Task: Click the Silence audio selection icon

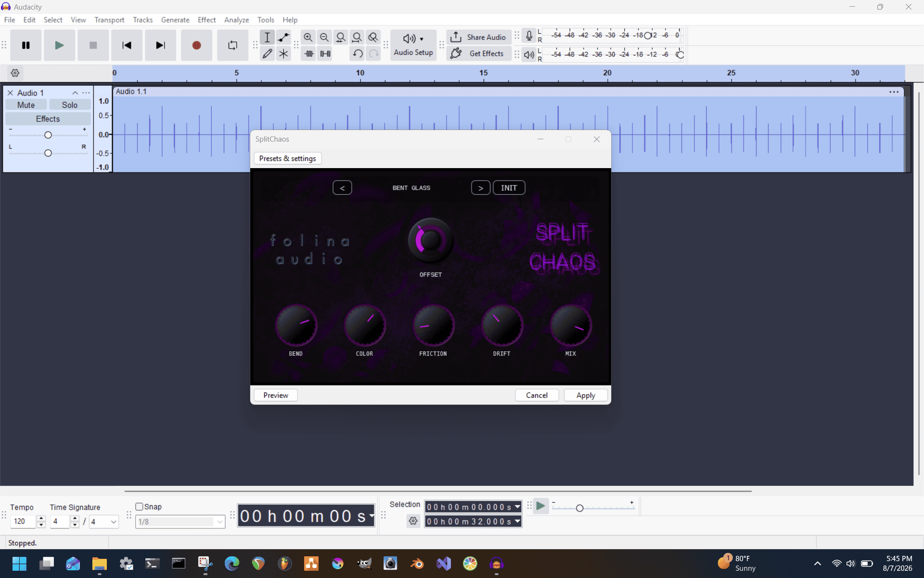Action: 325,53
